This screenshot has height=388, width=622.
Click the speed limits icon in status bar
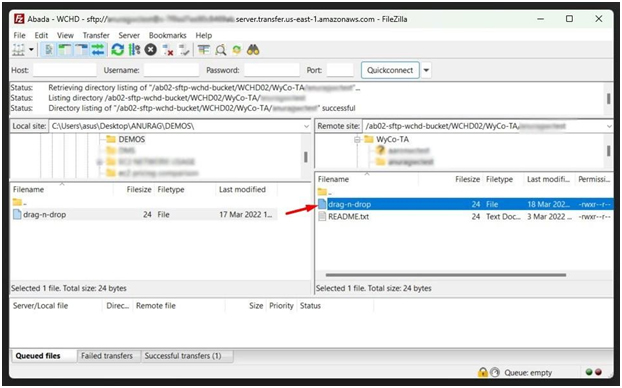pyautogui.click(x=495, y=373)
